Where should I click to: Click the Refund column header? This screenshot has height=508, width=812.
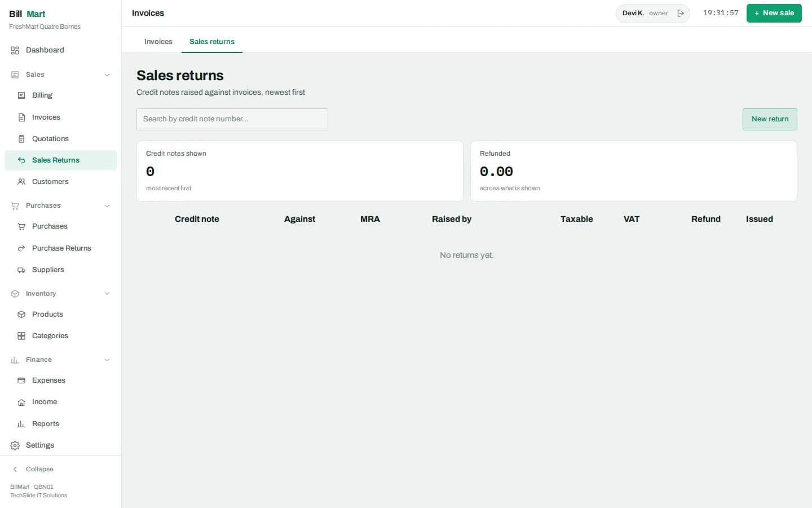tap(706, 219)
